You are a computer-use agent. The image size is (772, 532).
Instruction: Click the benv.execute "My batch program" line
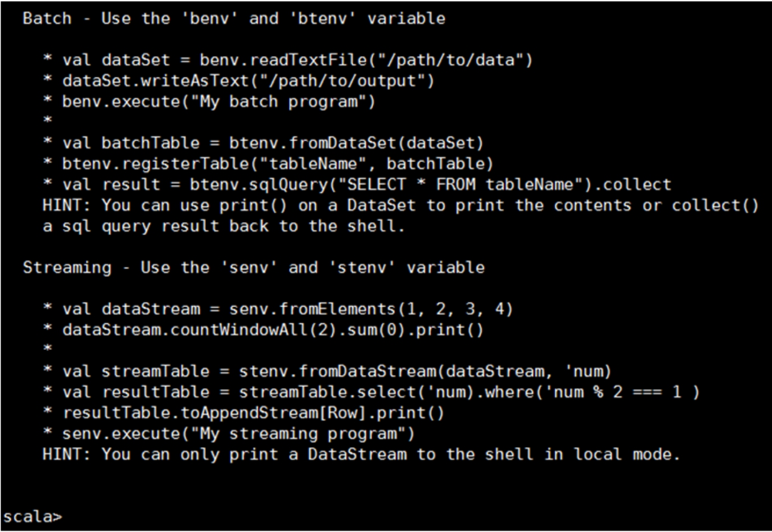point(218,102)
